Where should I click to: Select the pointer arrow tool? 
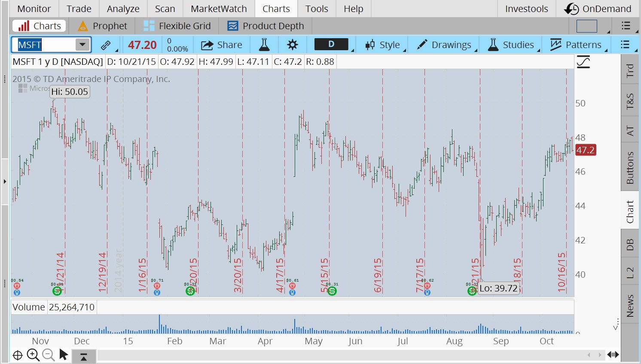64,355
